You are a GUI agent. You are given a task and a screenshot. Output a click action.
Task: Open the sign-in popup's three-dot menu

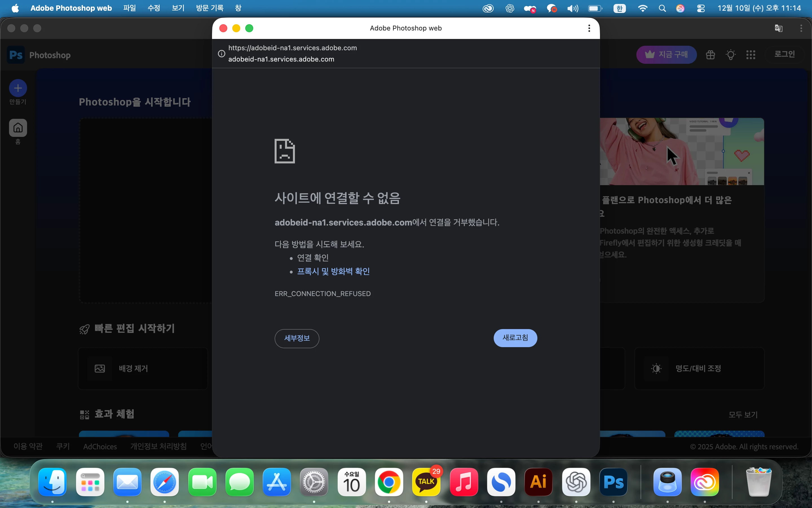pos(589,28)
